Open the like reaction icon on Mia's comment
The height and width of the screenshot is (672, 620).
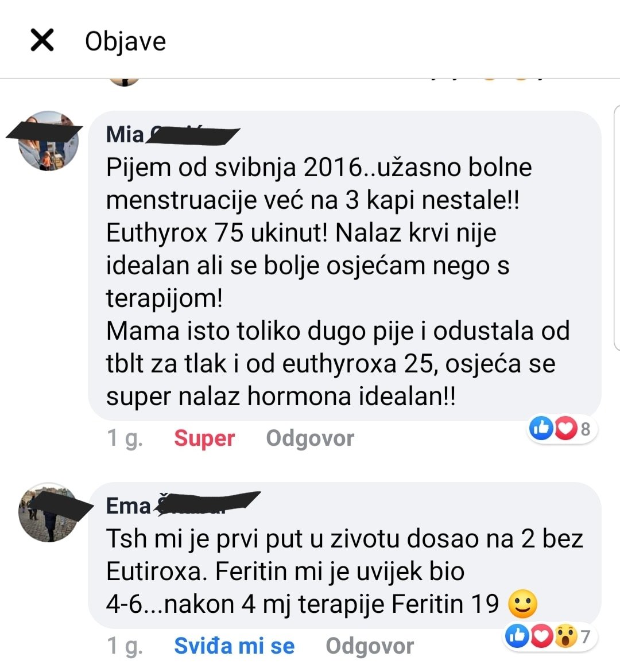point(541,428)
